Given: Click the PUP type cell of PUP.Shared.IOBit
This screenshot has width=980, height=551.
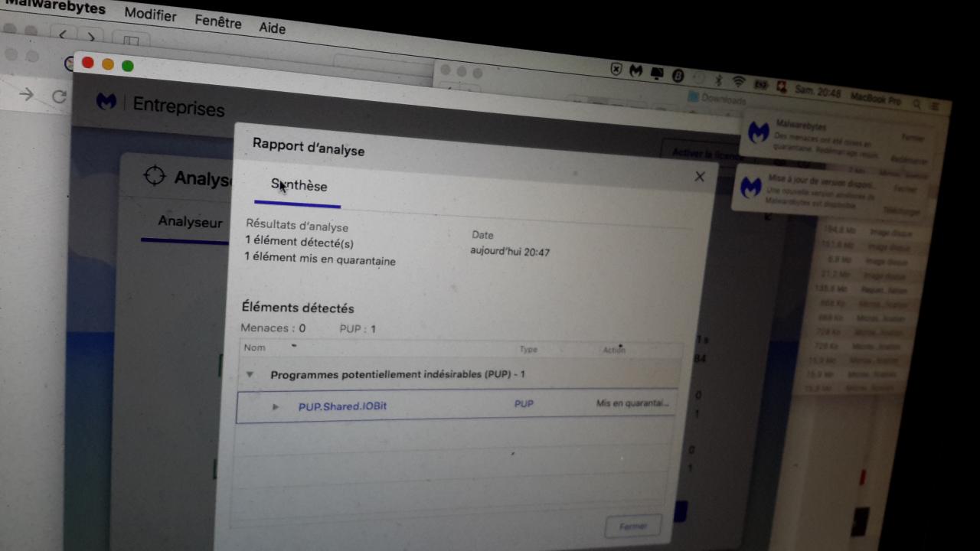Looking at the screenshot, I should 524,403.
